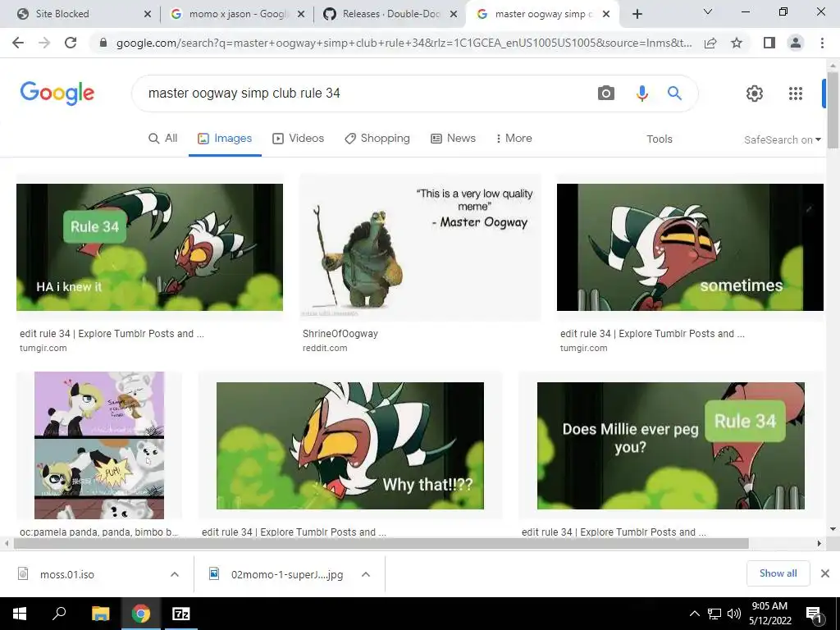
Task: Select the Images results tab
Action: pos(225,138)
